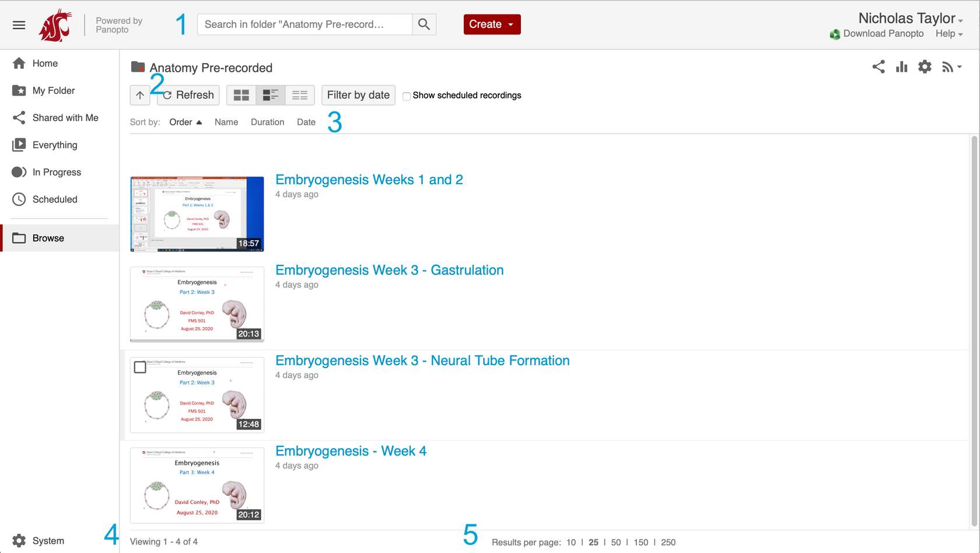The image size is (980, 553).
Task: Select the detail view layout toggle
Action: tap(270, 95)
